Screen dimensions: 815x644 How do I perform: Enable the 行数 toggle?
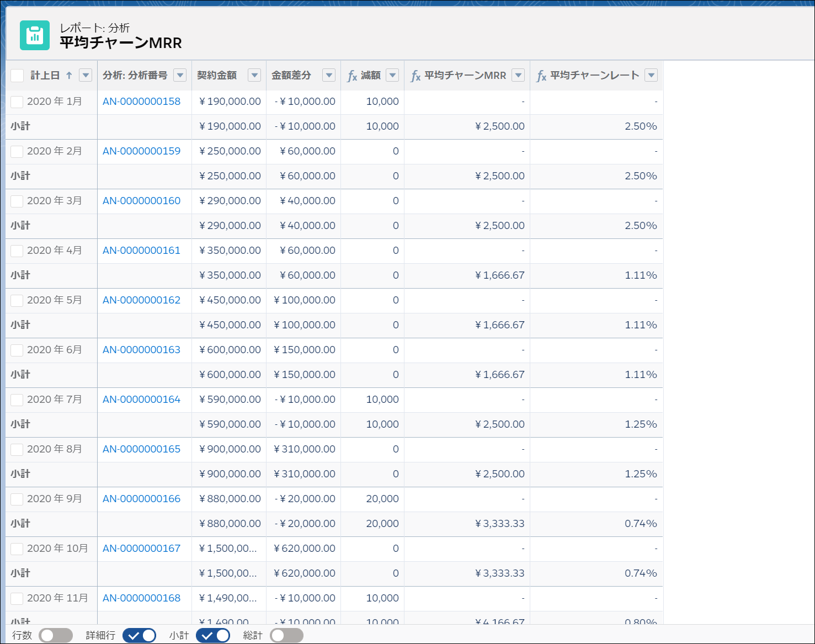pyautogui.click(x=56, y=635)
